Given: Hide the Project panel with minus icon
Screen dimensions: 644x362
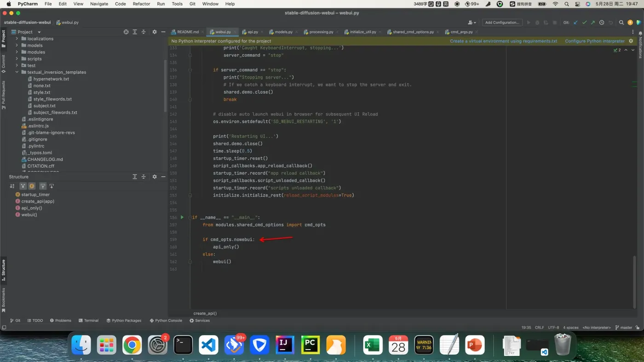Looking at the screenshot, I should pos(163,32).
